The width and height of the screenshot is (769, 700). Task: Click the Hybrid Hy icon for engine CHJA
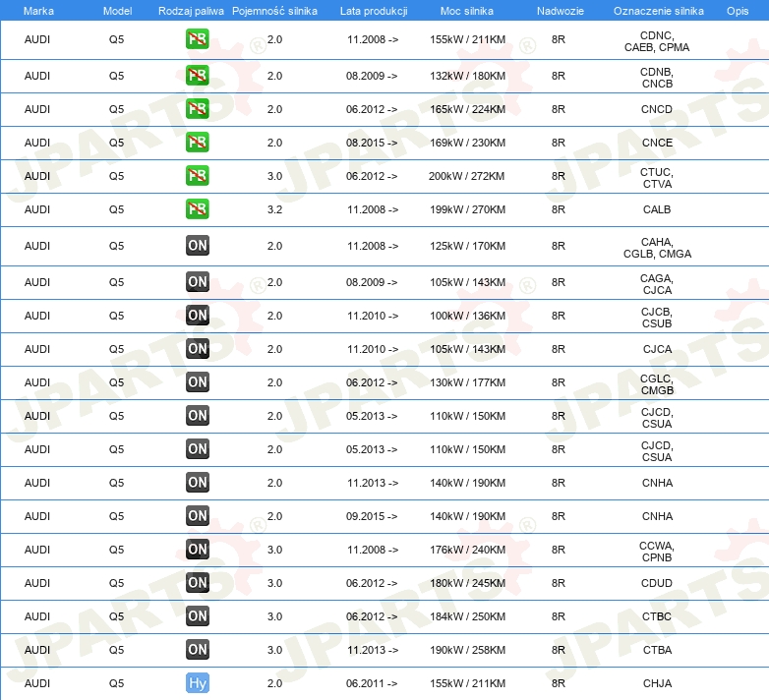pyautogui.click(x=198, y=683)
